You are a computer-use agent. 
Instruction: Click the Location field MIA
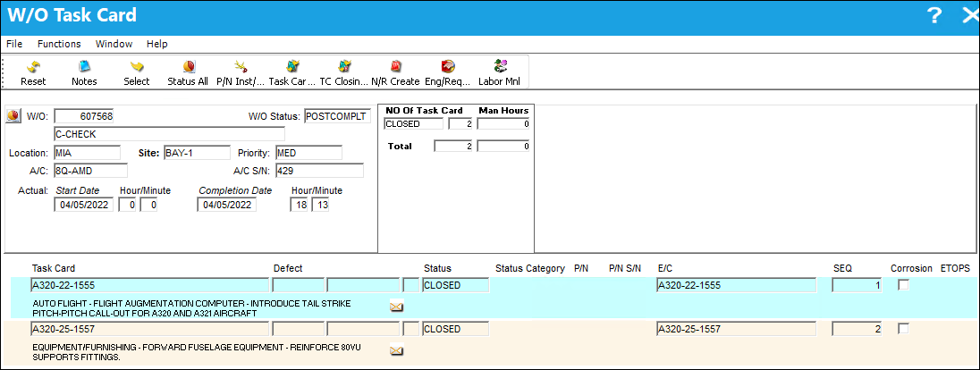pos(87,153)
